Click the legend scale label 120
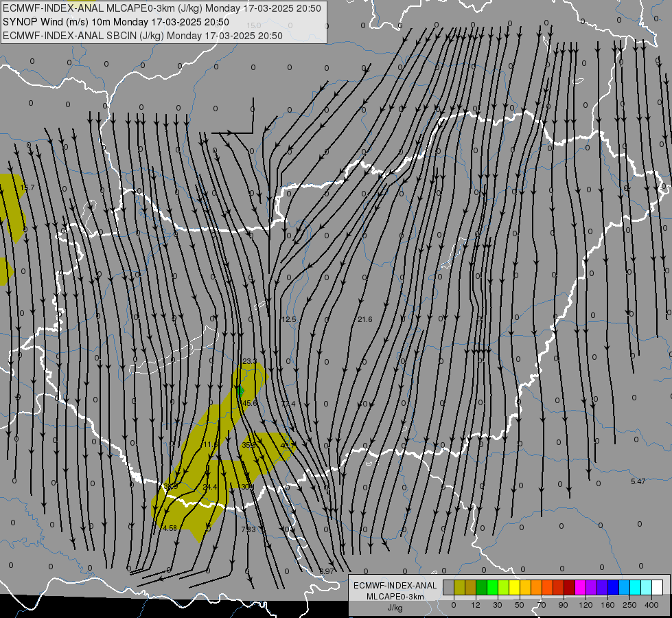The height and width of the screenshot is (618, 672). pos(586,605)
